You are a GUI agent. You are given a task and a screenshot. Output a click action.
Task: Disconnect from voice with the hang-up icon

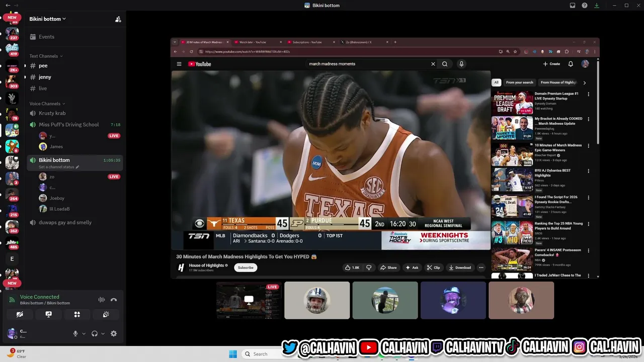tap(114, 300)
